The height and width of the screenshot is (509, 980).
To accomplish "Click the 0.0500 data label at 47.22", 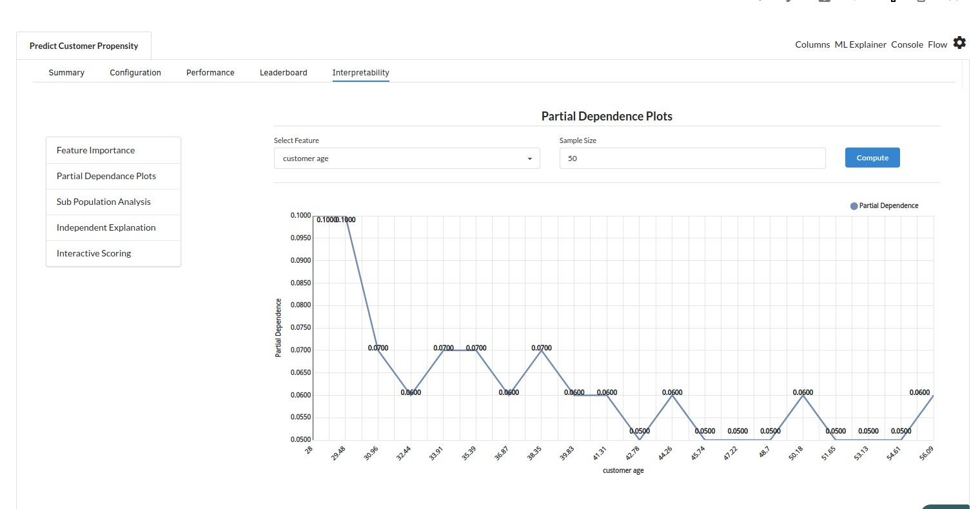I will [x=738, y=431].
